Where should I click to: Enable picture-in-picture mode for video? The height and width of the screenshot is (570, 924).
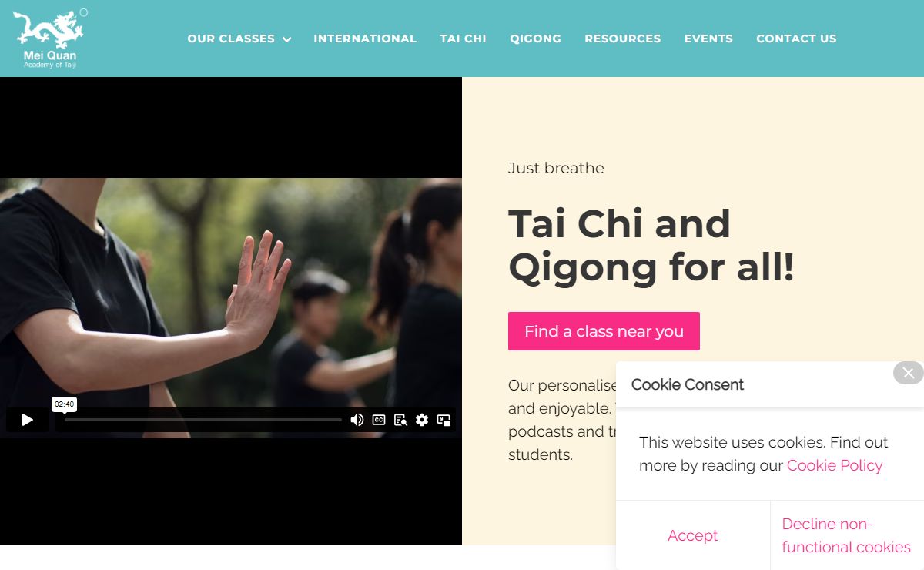point(444,420)
